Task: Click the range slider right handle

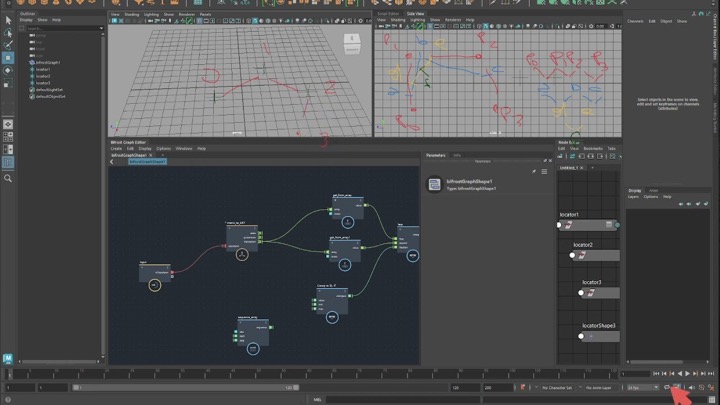Action: click(296, 388)
